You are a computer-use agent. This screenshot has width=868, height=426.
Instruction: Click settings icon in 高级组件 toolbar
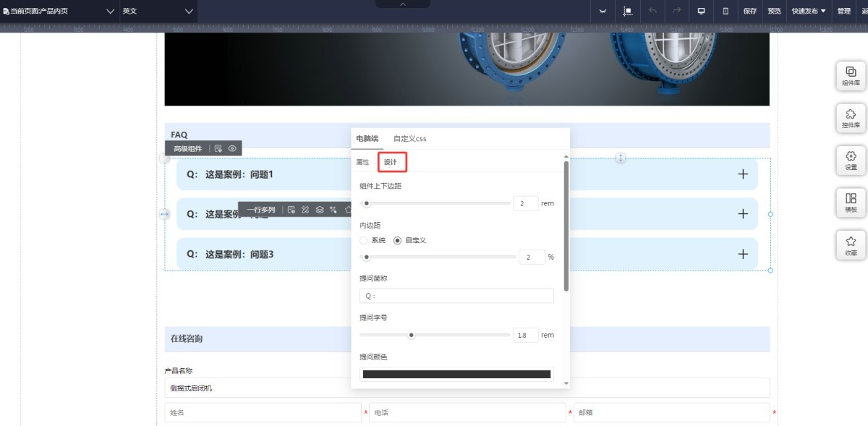(218, 148)
